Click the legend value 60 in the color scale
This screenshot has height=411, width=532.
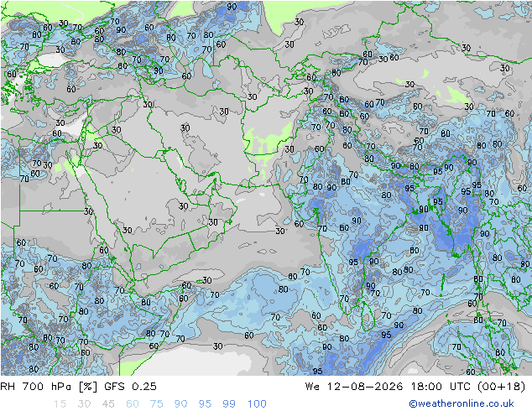coord(133,404)
